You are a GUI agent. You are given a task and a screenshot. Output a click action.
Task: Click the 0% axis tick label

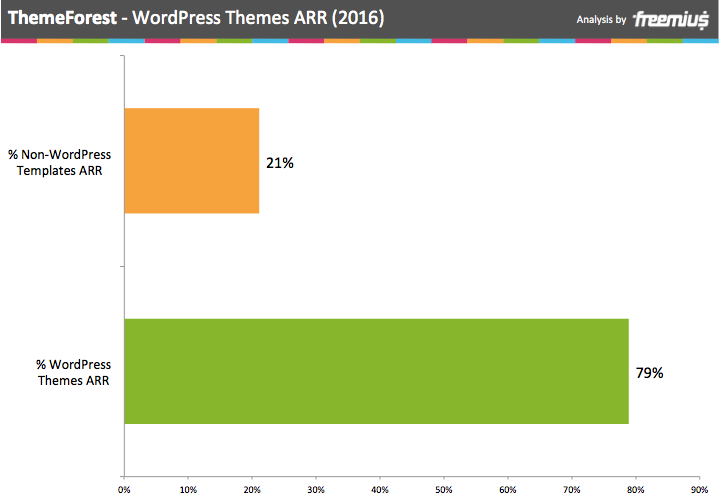pos(124,490)
